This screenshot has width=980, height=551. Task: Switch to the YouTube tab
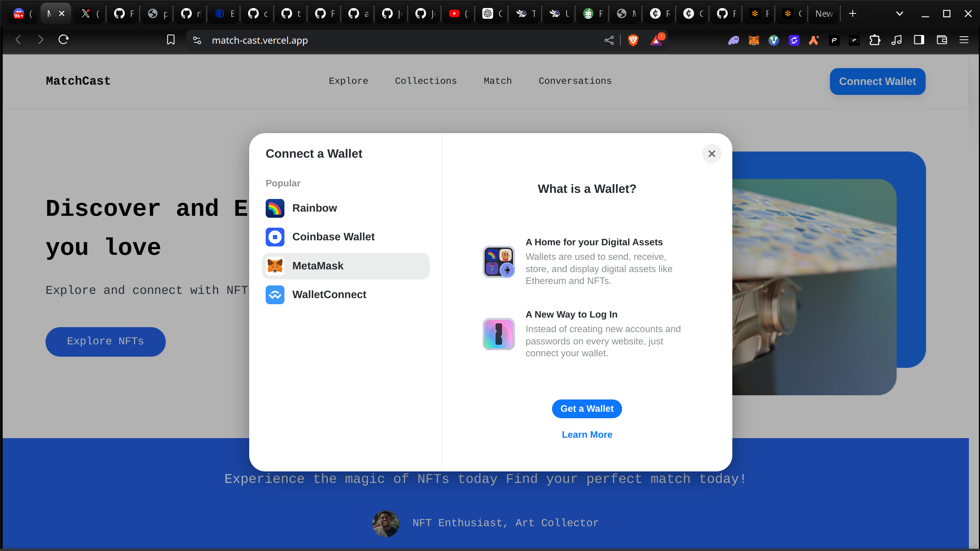pos(458,14)
